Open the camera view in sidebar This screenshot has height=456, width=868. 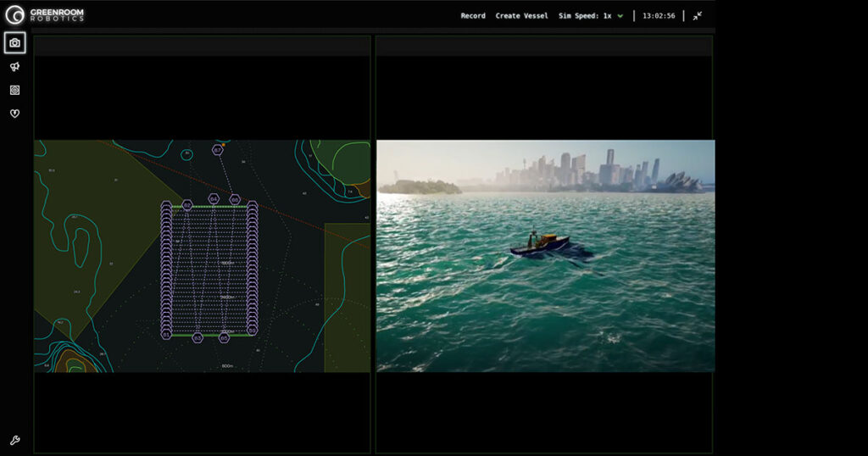pyautogui.click(x=14, y=43)
